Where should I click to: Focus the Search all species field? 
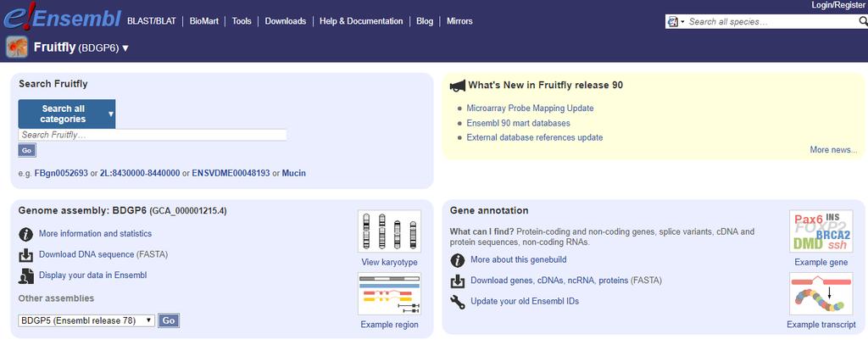click(771, 21)
